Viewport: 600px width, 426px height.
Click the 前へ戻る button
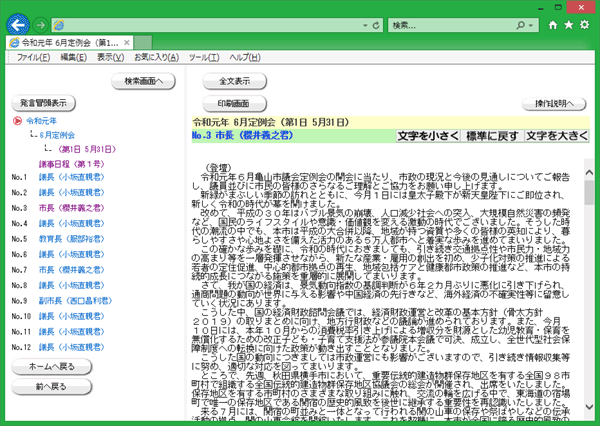(52, 387)
